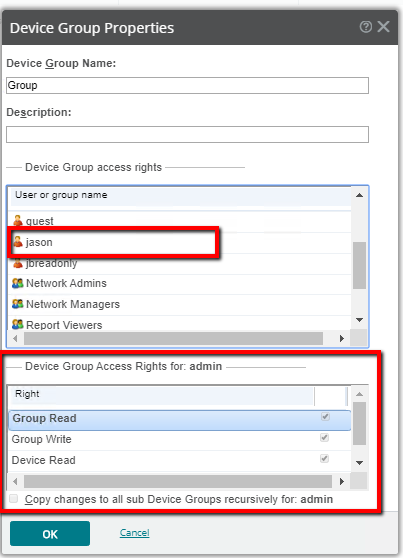Select the Group Read right row
403x558 pixels.
(x=180, y=420)
